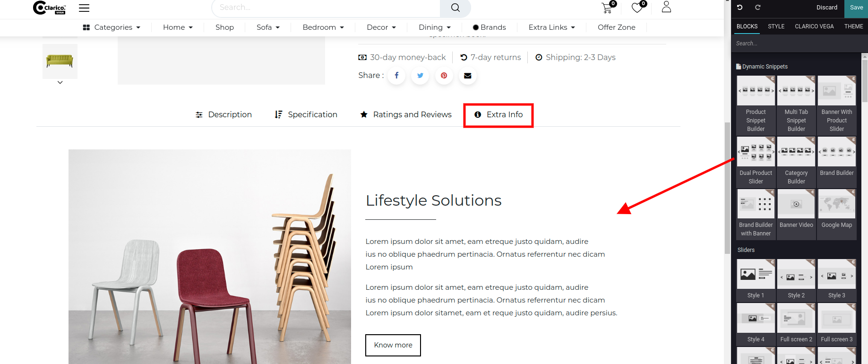Click the Know more button

393,345
